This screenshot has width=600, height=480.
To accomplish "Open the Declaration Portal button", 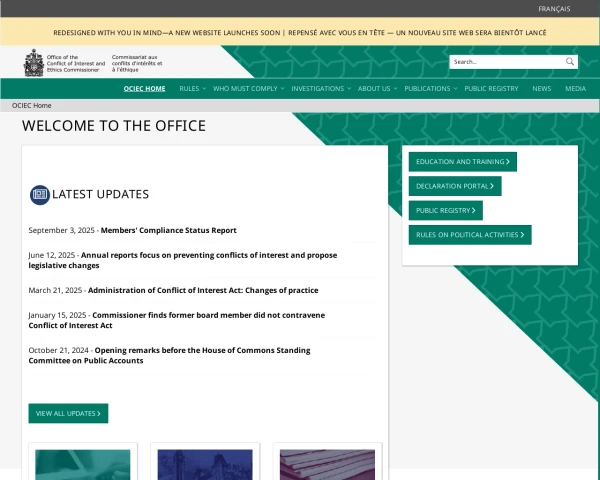I will point(455,186).
